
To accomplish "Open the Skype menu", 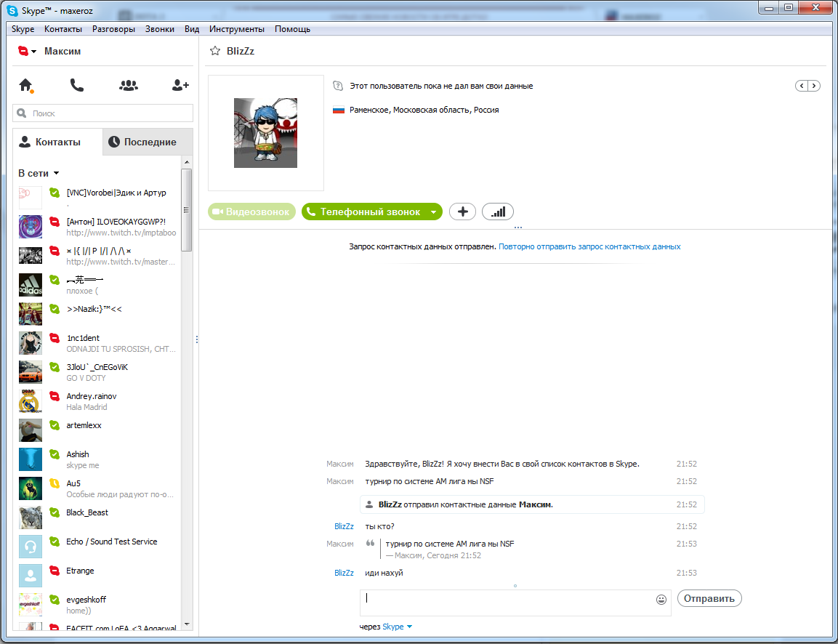I will point(23,29).
